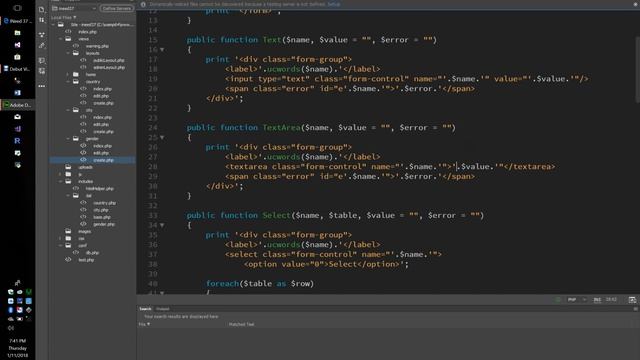The image size is (640, 360).
Task: Open the Visual Studio taskbar icon
Action: [17, 129]
